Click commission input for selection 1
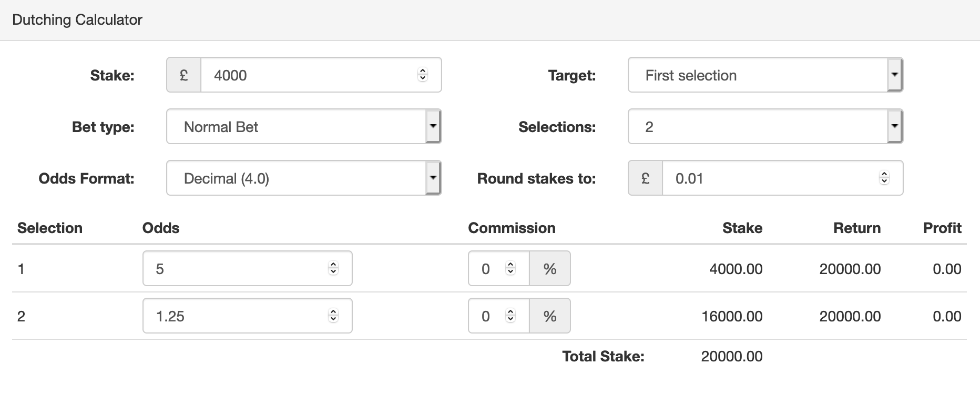The image size is (980, 404). pos(489,268)
